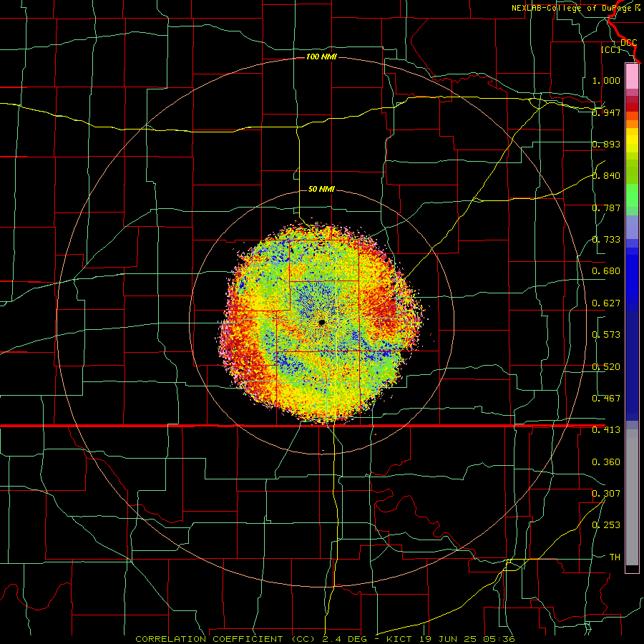Click the bright green legend swatch
Viewport: 644px width, 644px height.
tap(632, 195)
